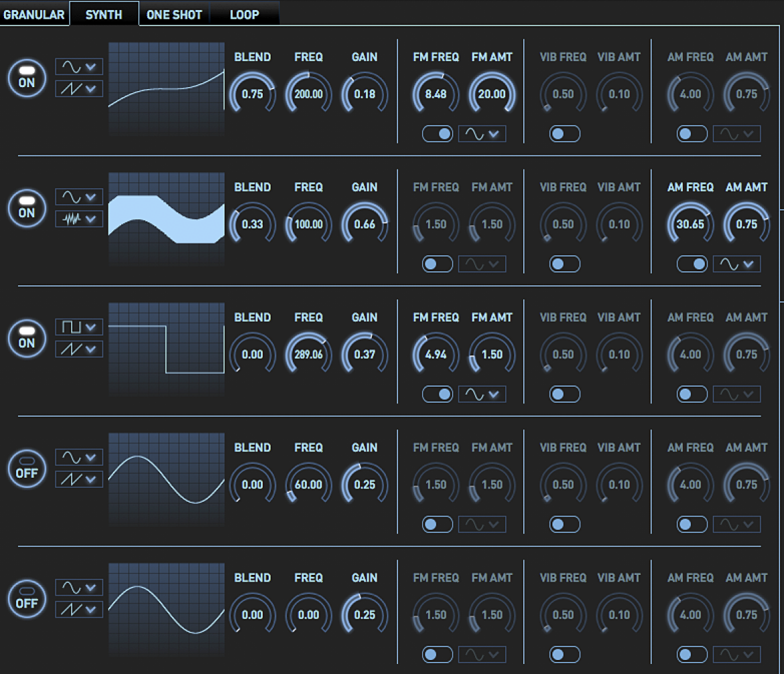Viewport: 784px width, 674px height.
Task: Turn off the second oscillator ON button
Action: click(27, 208)
